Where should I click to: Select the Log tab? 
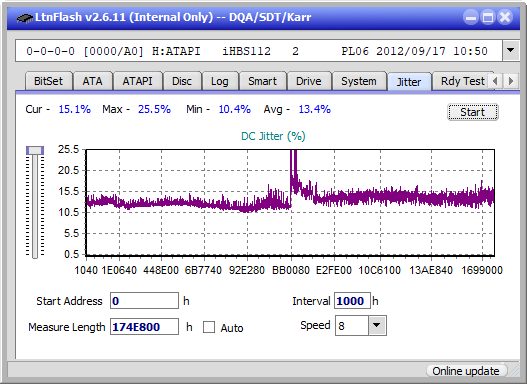(x=219, y=81)
